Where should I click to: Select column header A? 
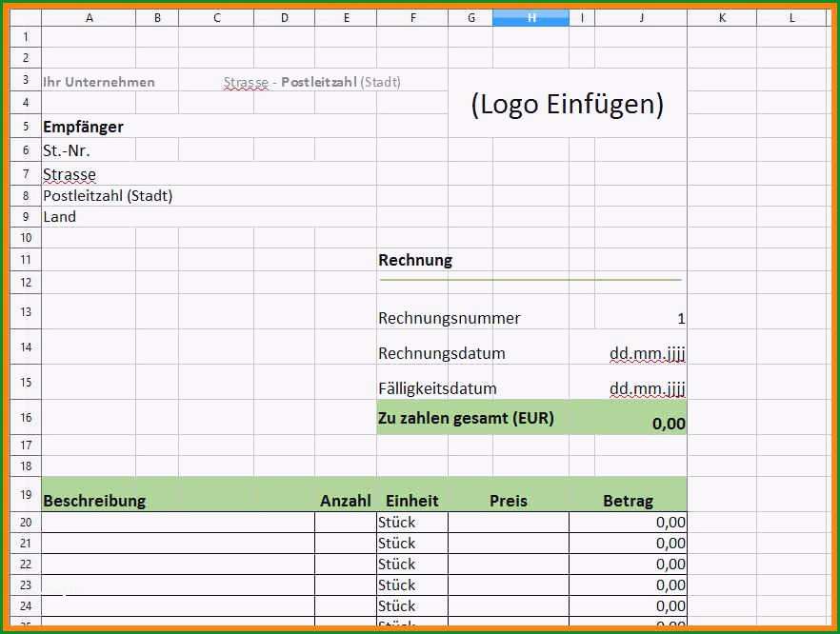(89, 18)
